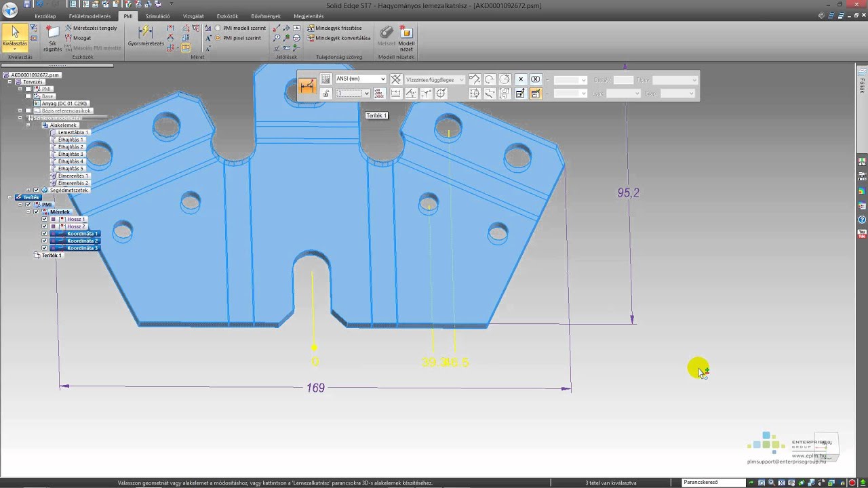This screenshot has width=868, height=488.
Task: Open the rounding value dropdown showing .1
Action: coord(353,94)
